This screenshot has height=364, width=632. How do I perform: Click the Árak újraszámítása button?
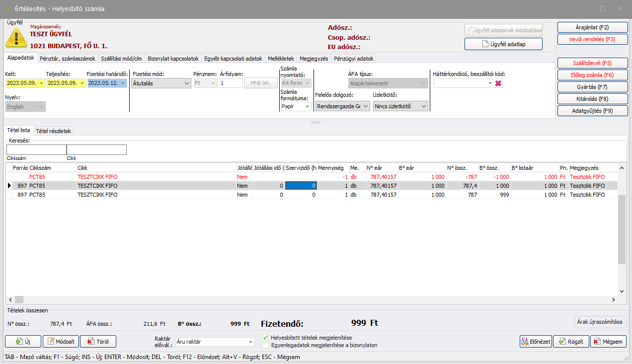click(x=600, y=322)
